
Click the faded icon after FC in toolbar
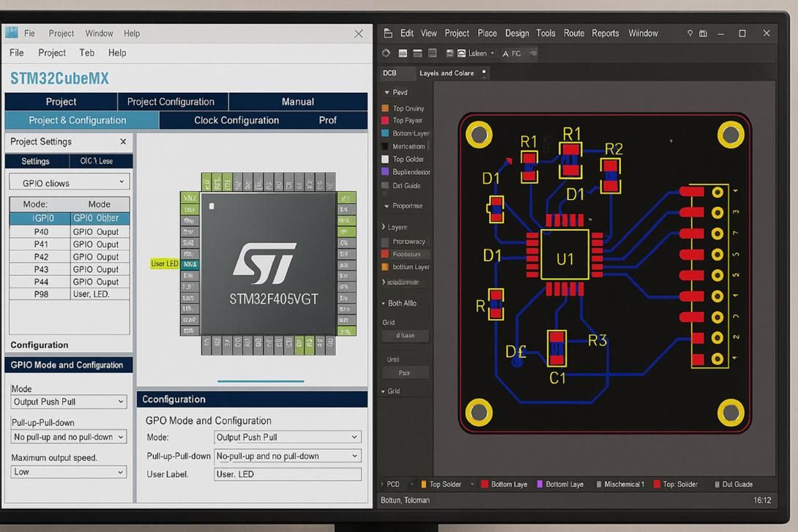[x=533, y=53]
